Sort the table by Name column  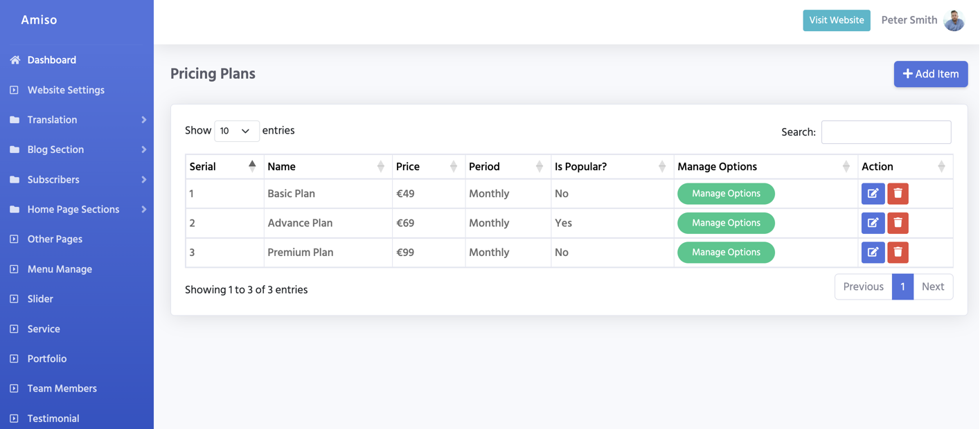[328, 167]
